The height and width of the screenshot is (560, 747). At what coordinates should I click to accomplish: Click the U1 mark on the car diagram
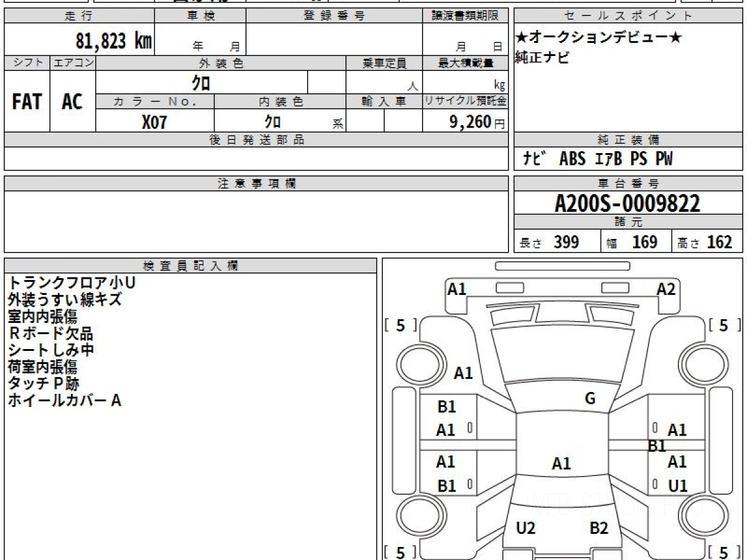(677, 487)
